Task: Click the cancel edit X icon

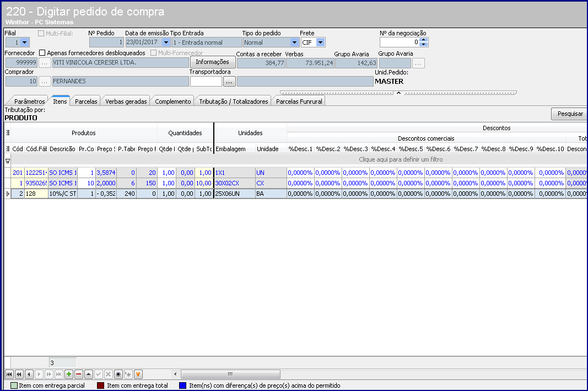Action: pyautogui.click(x=109, y=374)
